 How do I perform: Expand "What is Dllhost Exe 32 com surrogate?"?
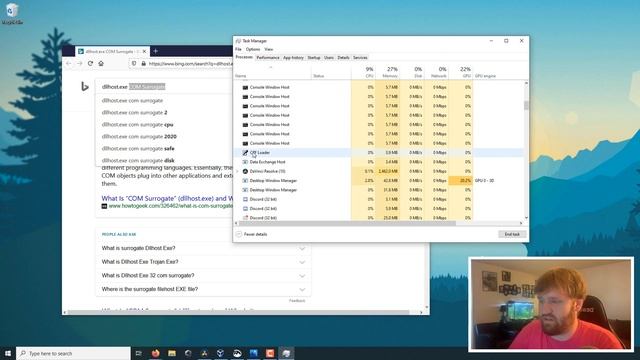203,276
